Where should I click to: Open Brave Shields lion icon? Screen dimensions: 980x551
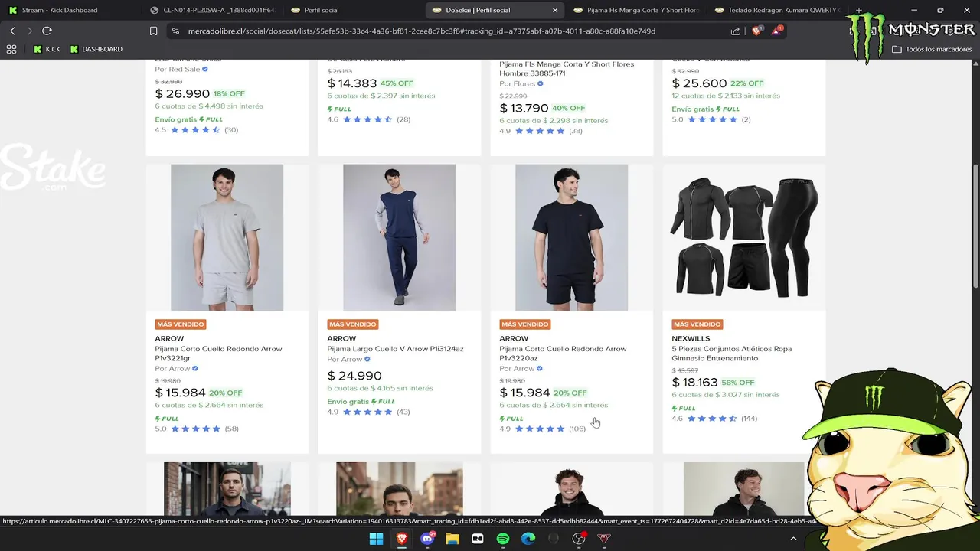point(756,31)
